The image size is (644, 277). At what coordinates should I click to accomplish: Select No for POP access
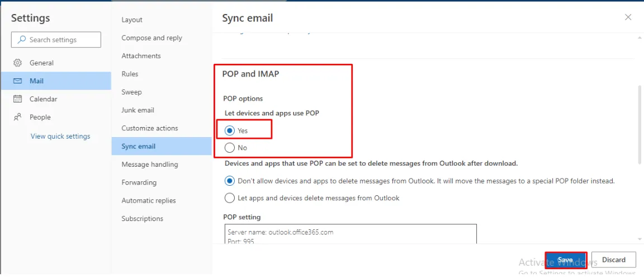230,148
